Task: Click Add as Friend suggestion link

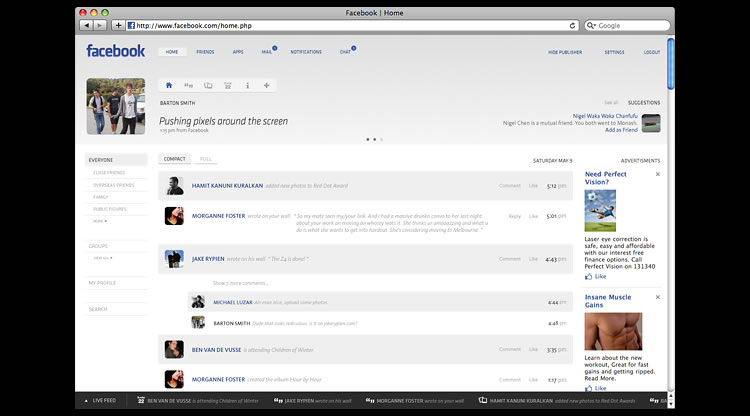Action: tap(616, 130)
